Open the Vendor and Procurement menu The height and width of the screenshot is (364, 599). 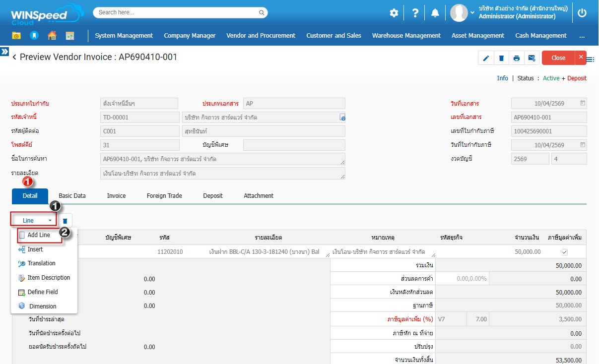coord(261,36)
